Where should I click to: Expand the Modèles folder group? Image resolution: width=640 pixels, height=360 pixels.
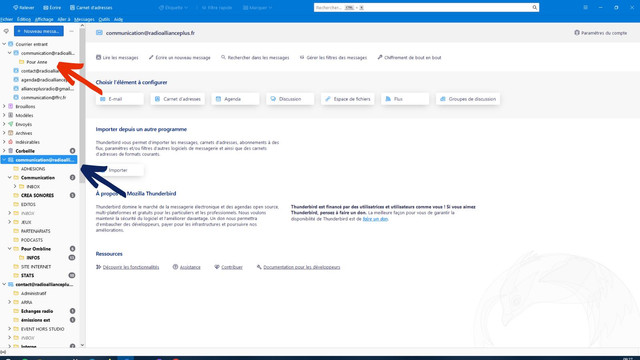(x=4, y=115)
